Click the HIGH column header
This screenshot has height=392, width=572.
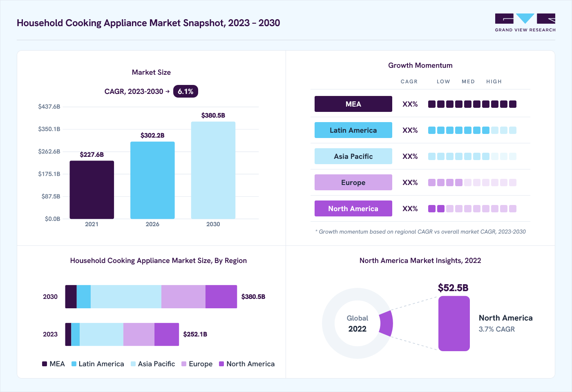coord(494,82)
